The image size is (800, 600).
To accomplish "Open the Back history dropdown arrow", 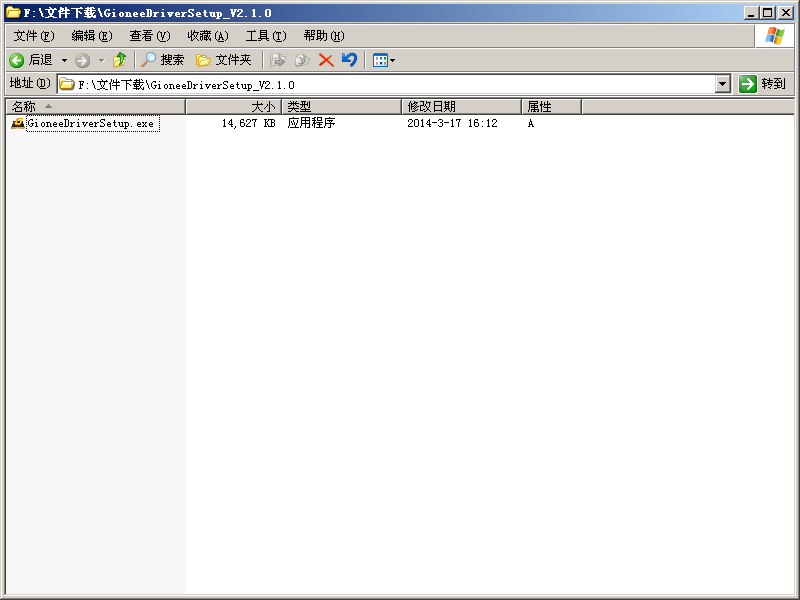I will [x=64, y=60].
